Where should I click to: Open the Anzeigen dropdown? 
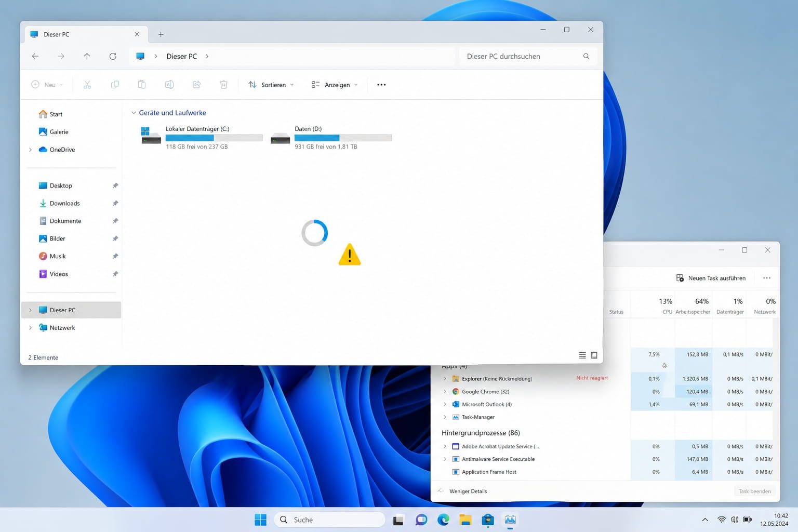(335, 85)
